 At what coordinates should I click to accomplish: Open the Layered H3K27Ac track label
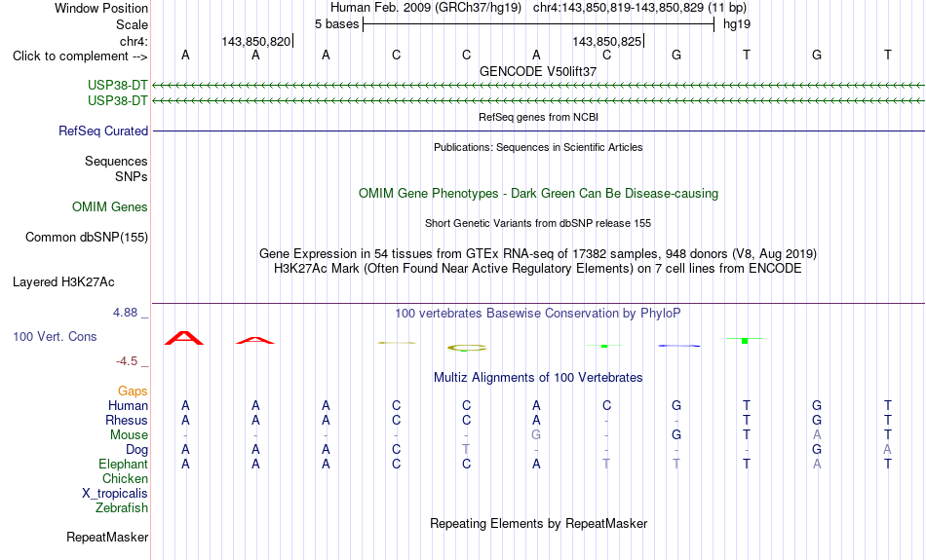click(63, 282)
